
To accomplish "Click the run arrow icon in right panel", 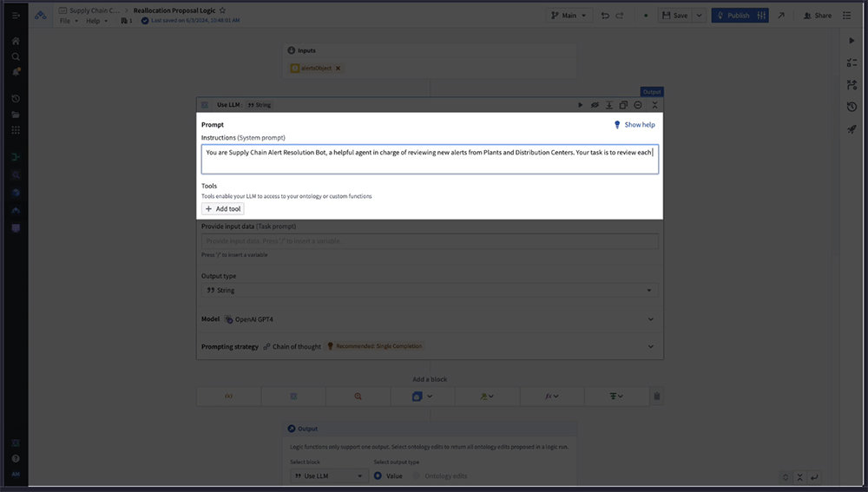I will pyautogui.click(x=852, y=41).
